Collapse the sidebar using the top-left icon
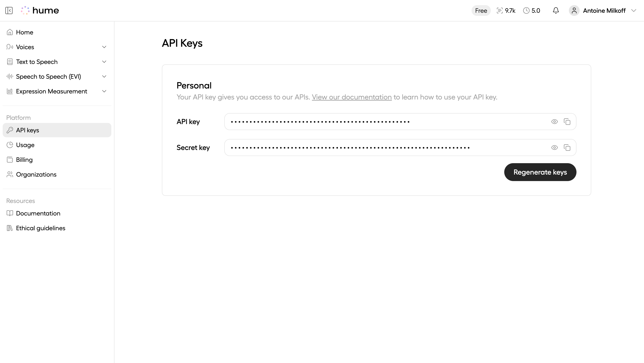 click(9, 11)
